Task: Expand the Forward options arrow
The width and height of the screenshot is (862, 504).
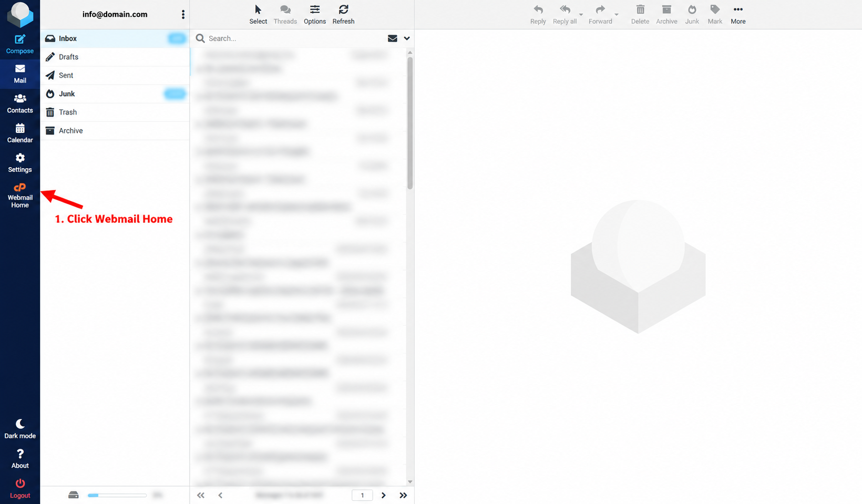Action: [x=617, y=15]
